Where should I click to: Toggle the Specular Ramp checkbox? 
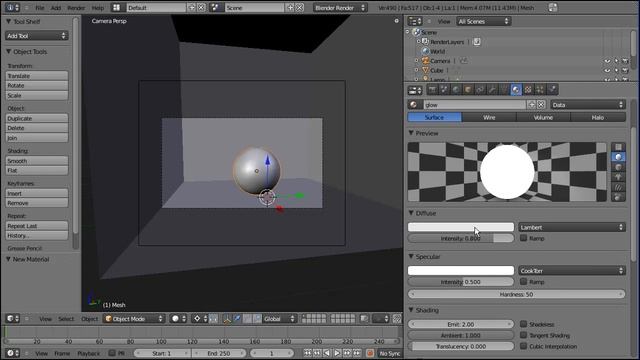pyautogui.click(x=524, y=282)
